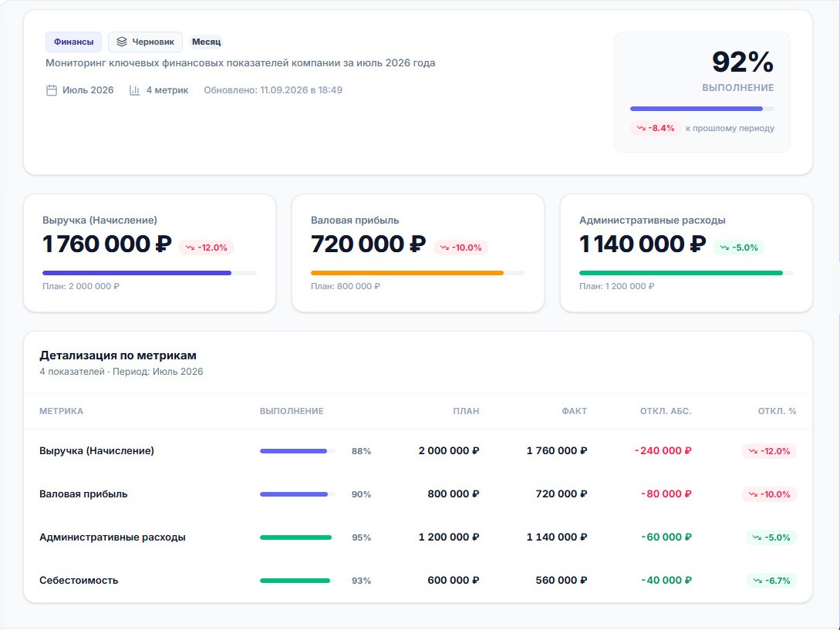Click the trend icon in Валовая прибыль card's -10.0% badge
This screenshot has height=630, width=840.
(x=444, y=248)
